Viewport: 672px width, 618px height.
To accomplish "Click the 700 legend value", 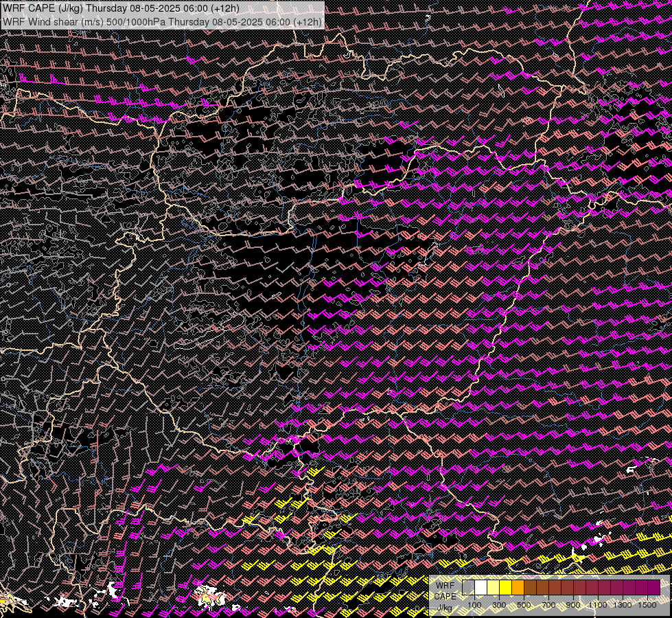I will (548, 605).
